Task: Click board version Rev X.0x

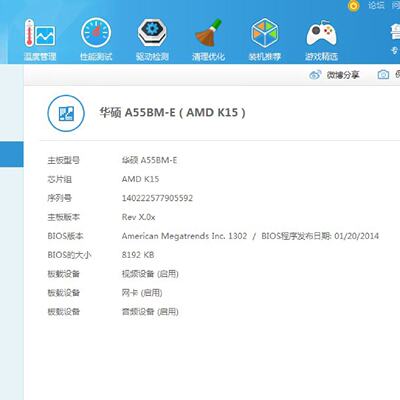Action: click(138, 217)
